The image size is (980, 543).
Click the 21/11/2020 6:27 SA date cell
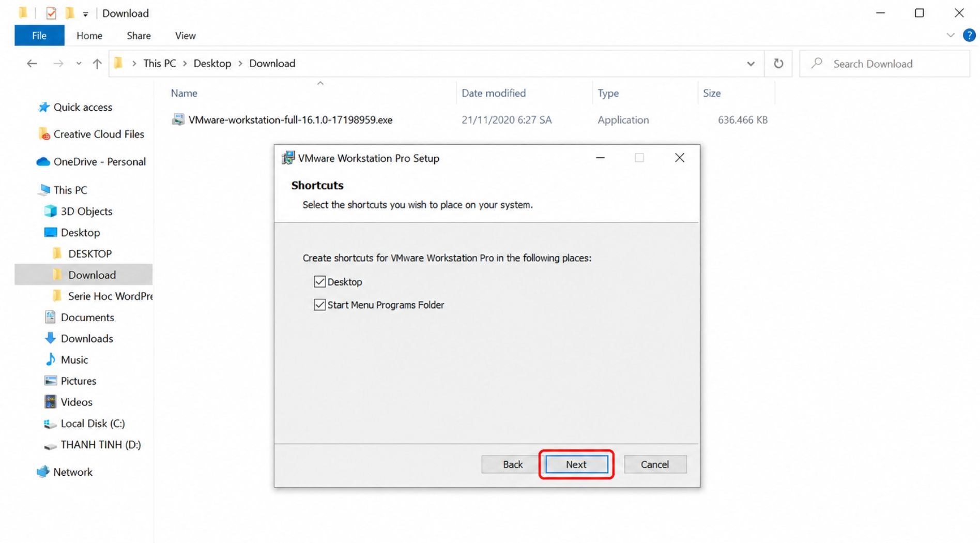[507, 120]
